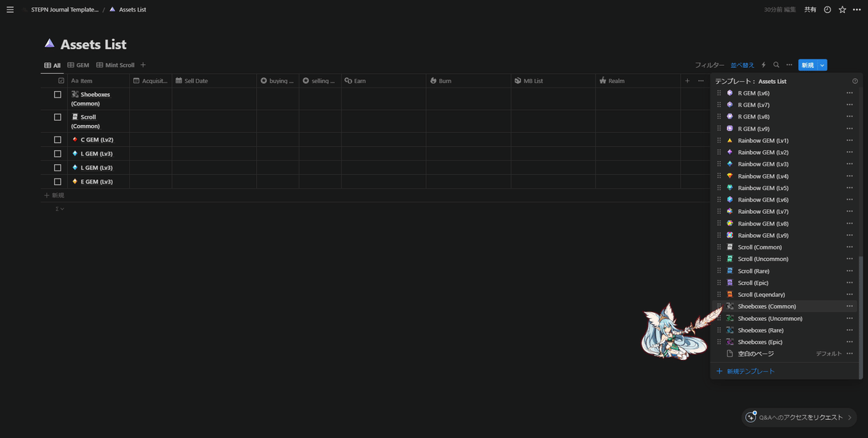The image size is (868, 438).
Task: Open the Assets List breadcrumb
Action: coord(127,9)
